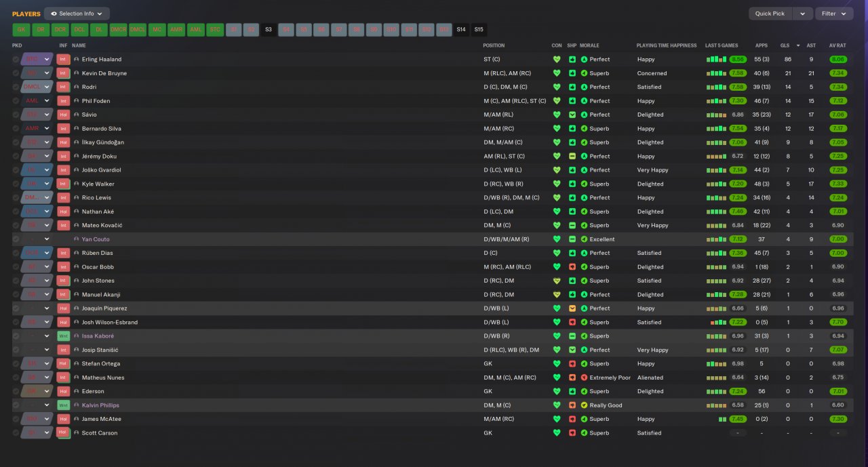Image resolution: width=868 pixels, height=467 pixels.
Task: Tick the selection circle for Kyle Walker
Action: 16,184
